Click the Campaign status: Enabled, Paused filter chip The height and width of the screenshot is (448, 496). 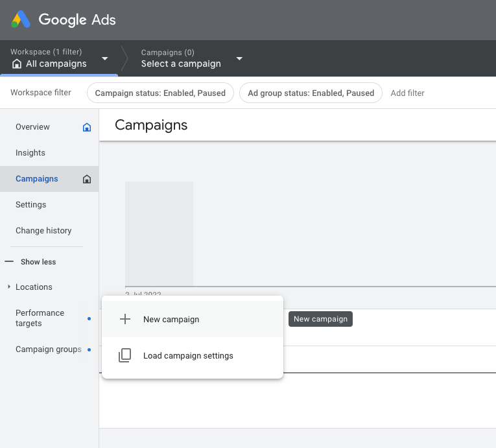[160, 93]
